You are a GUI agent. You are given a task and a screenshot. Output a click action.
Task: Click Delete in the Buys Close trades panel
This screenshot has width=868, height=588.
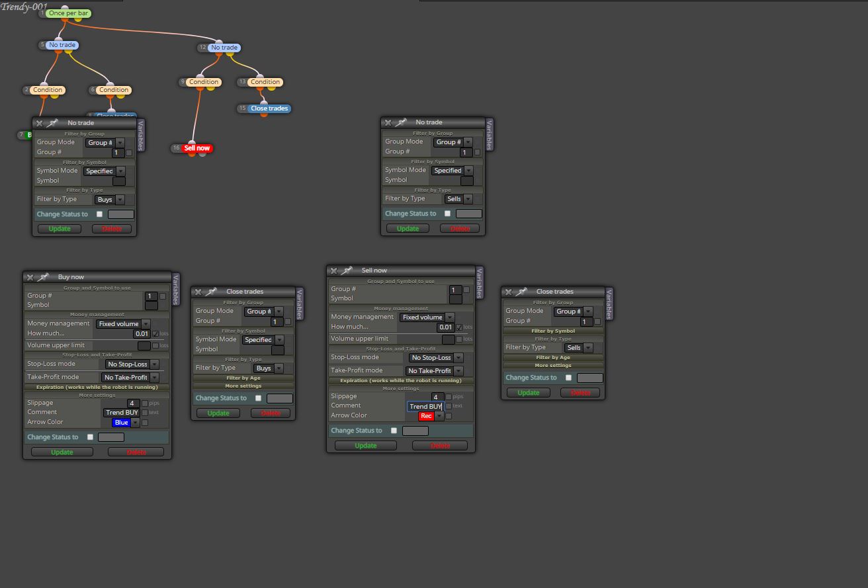click(271, 413)
